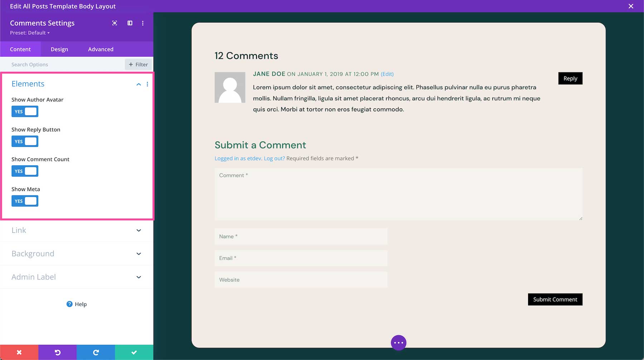
Task: Click the purple ellipsis button over the preview
Action: [x=398, y=342]
